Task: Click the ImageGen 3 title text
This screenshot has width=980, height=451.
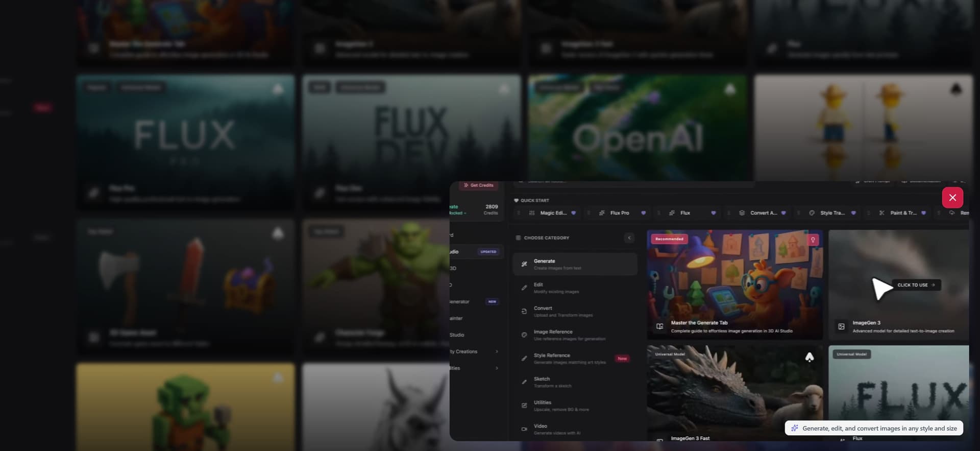Action: (x=866, y=323)
